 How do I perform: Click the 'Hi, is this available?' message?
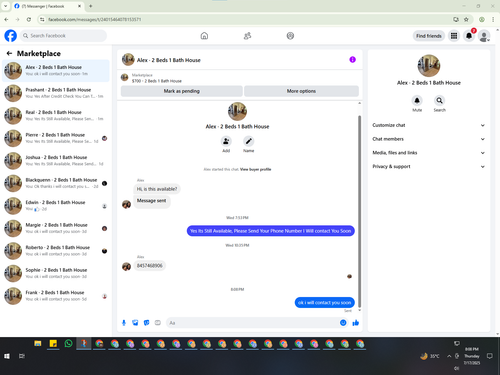157,189
